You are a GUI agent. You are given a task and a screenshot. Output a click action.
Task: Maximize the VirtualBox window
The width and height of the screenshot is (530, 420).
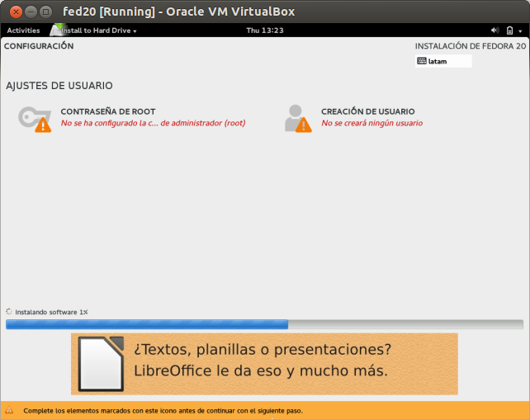pos(45,12)
